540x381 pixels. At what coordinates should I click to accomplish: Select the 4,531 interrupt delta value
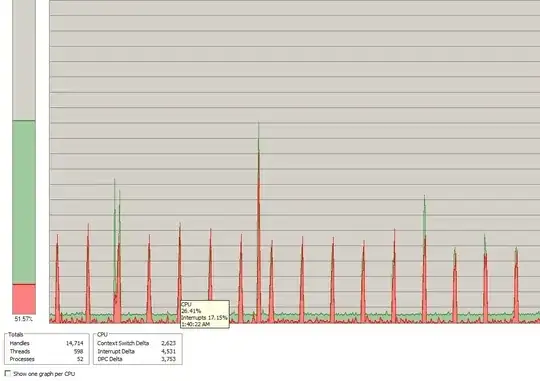click(168, 351)
